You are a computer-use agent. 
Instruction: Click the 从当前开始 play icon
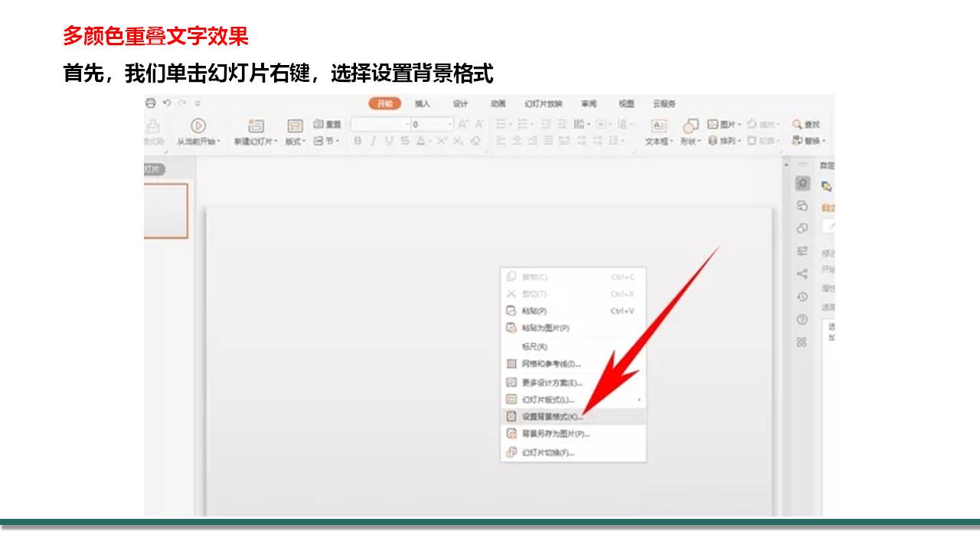[198, 126]
